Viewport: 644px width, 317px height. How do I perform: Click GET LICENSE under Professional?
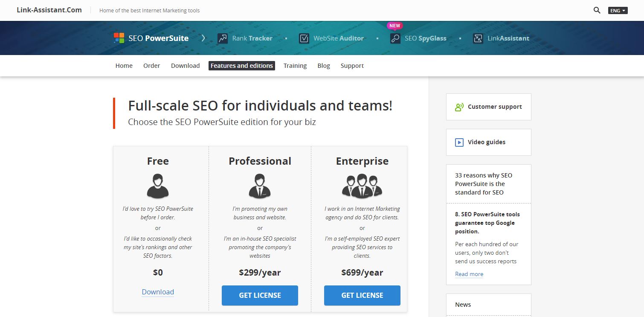[x=260, y=295]
